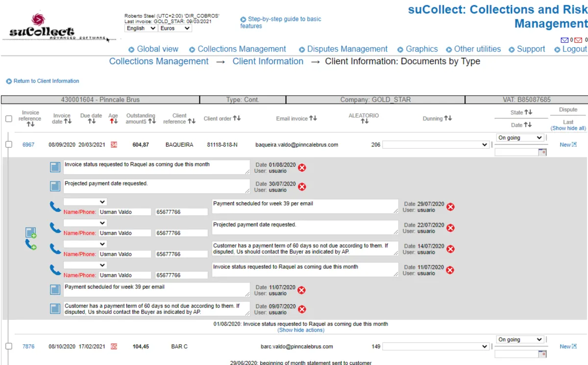
Task: Delete the note dated 30/07/2020
Action: pyautogui.click(x=302, y=187)
